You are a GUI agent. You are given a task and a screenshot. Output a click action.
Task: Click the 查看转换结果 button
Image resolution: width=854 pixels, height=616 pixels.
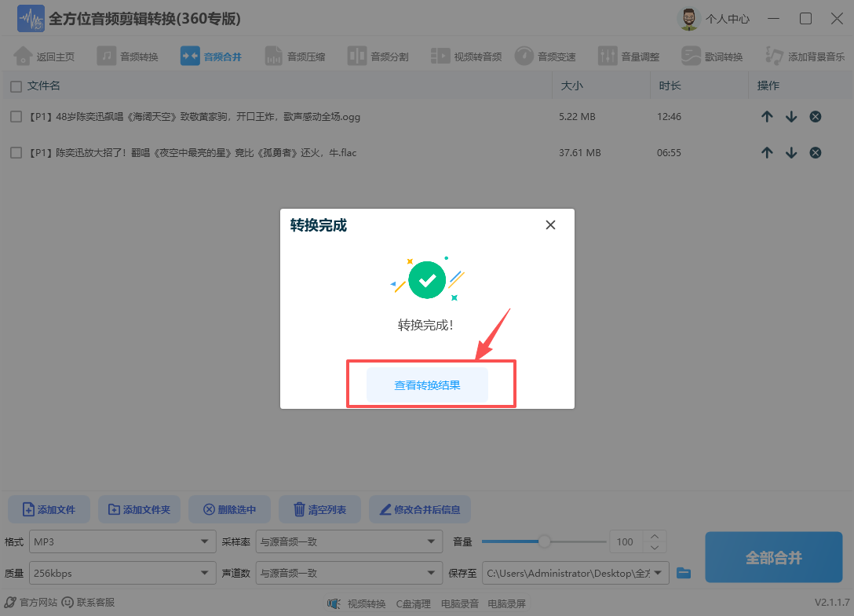tap(427, 384)
